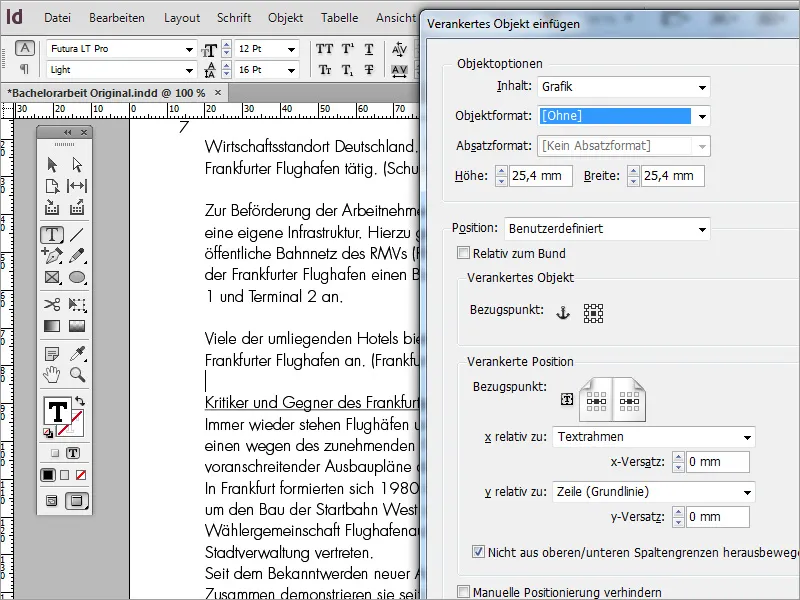Set formatting affects text button
This screenshot has height=600, width=800.
point(73,453)
